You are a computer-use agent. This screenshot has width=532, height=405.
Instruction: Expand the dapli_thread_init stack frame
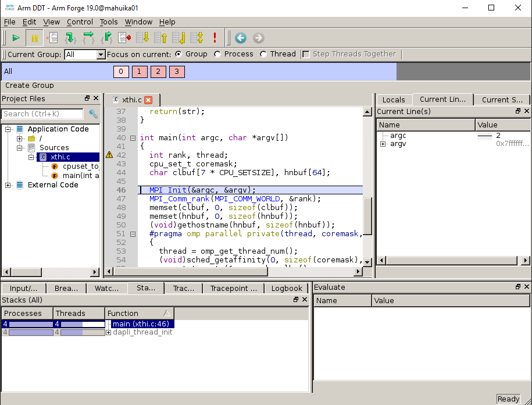[x=107, y=333]
